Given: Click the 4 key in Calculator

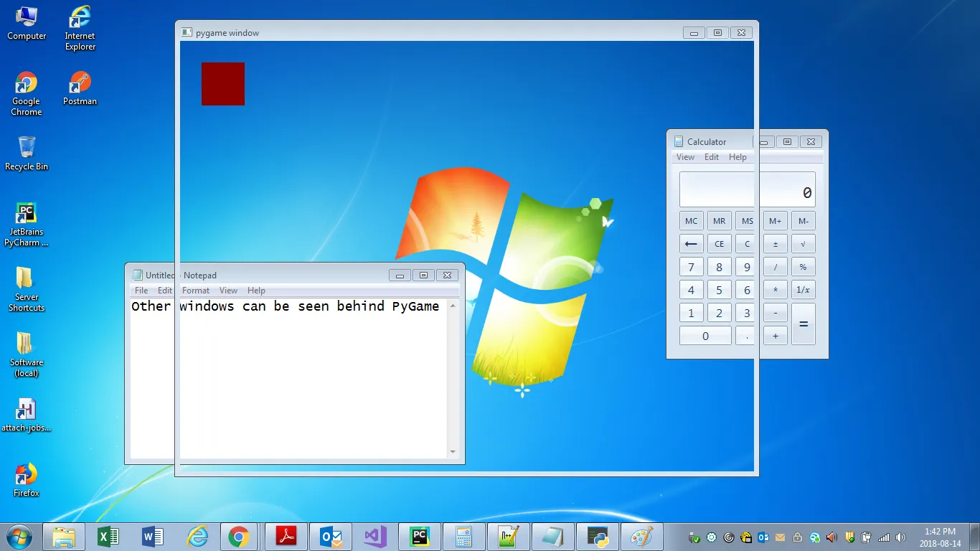Looking at the screenshot, I should tap(692, 290).
